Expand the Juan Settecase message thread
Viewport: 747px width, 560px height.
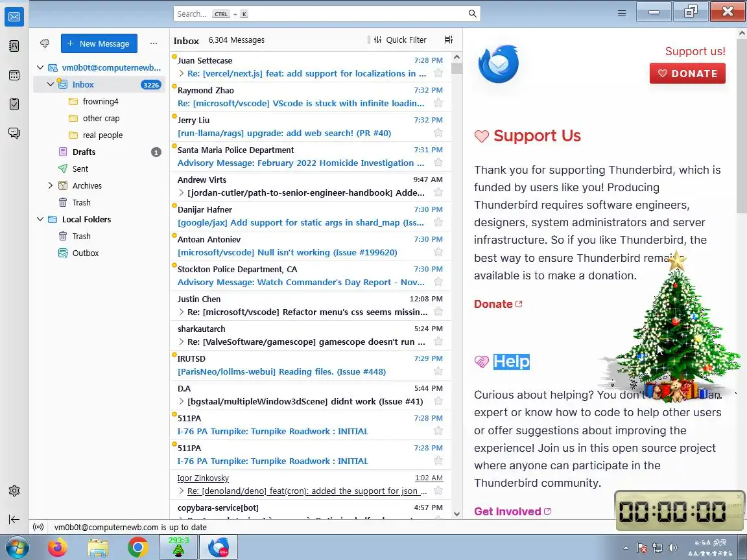(x=182, y=73)
